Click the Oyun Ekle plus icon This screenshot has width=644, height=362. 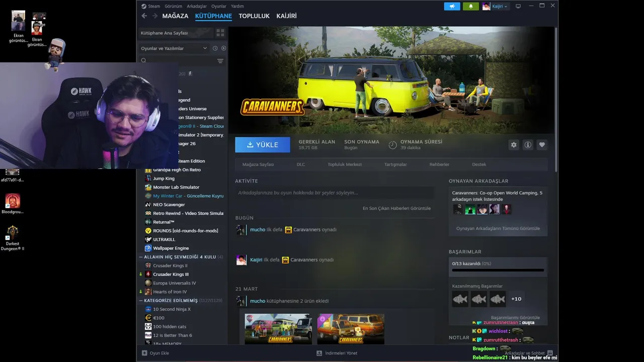point(144,353)
